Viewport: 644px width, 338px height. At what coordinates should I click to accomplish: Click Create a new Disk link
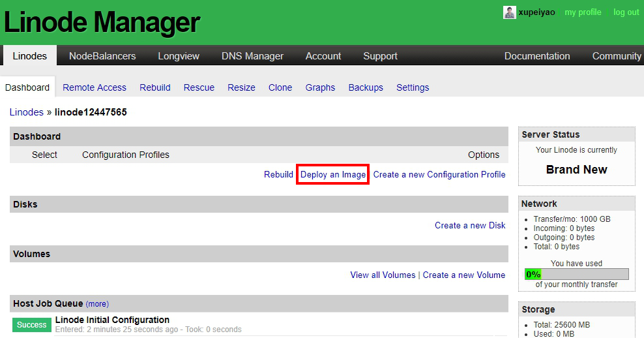470,225
